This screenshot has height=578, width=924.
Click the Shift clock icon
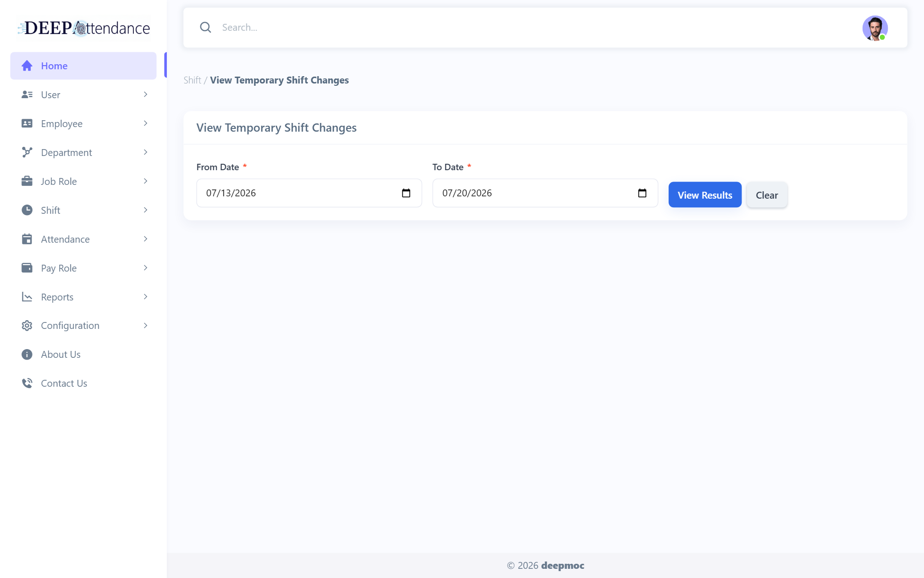[27, 210]
